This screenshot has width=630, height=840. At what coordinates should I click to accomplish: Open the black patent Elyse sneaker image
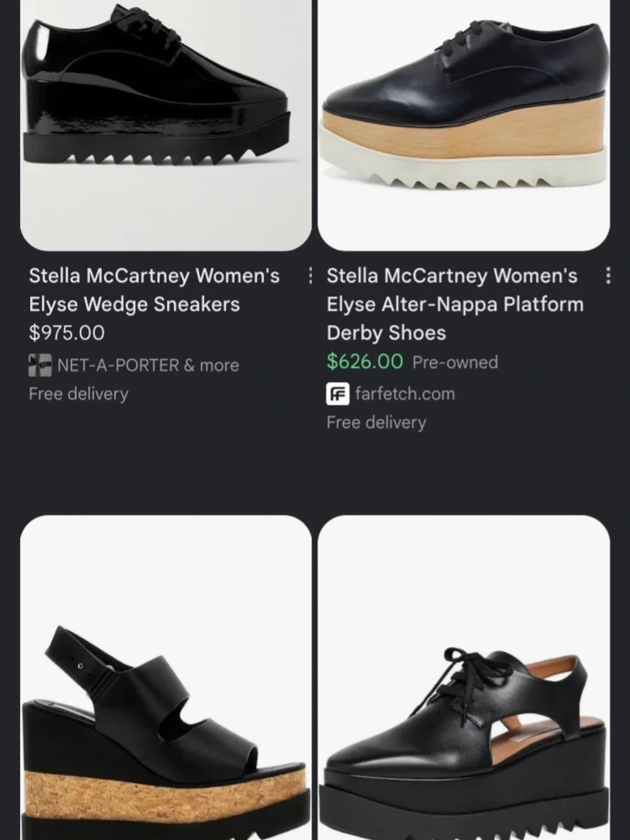pos(166,125)
